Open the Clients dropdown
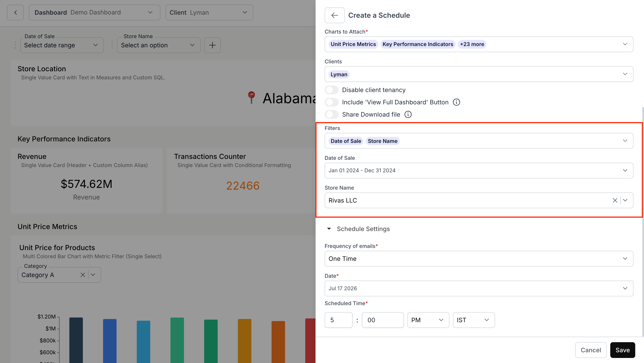The image size is (644, 363). [x=479, y=74]
